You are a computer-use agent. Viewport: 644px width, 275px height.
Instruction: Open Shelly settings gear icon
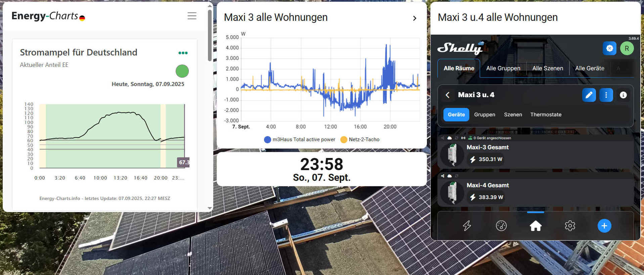click(570, 226)
